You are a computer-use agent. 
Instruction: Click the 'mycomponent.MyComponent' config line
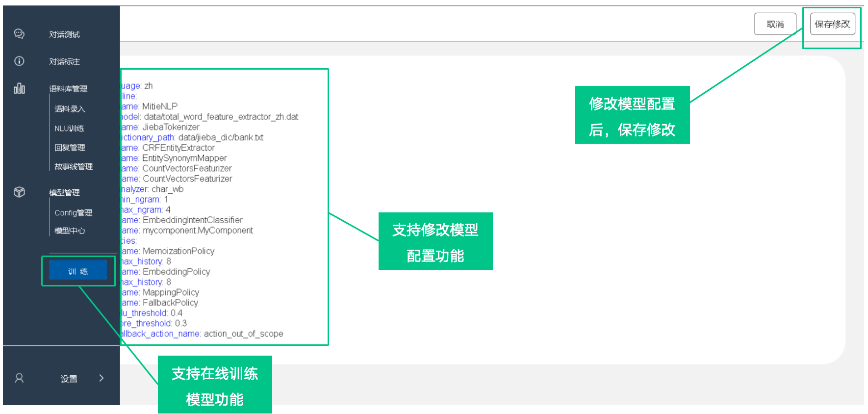point(198,231)
